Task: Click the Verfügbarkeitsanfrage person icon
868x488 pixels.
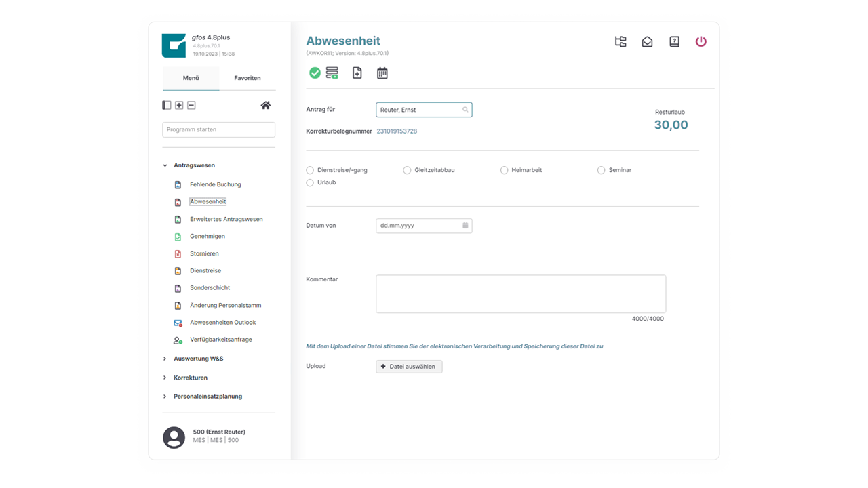Action: click(178, 340)
